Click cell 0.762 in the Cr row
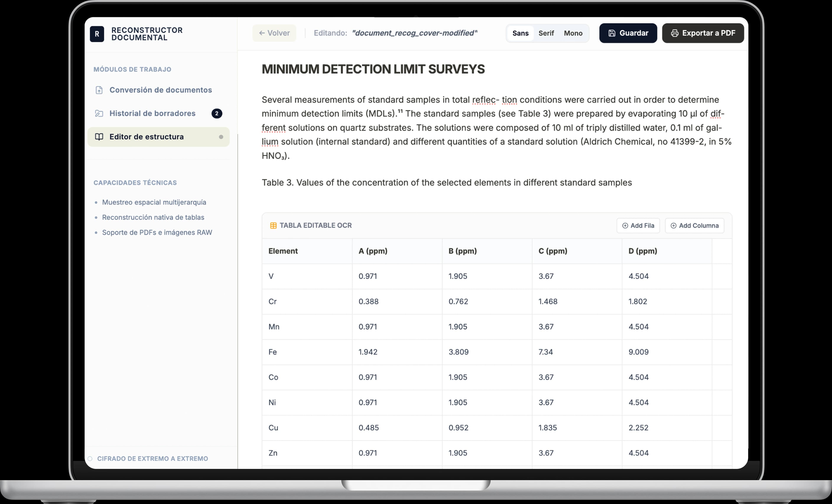 [x=487, y=302]
